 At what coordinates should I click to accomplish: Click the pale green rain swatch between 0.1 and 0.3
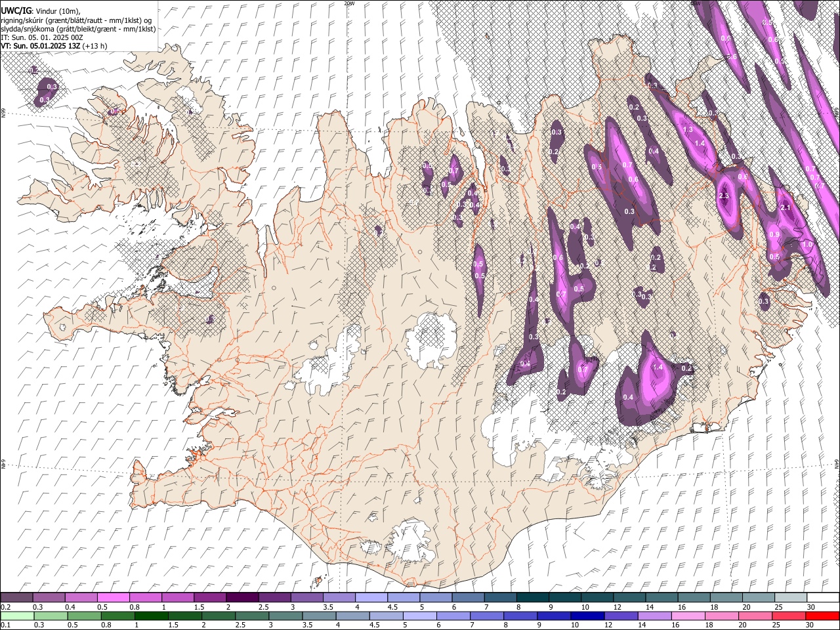click(16, 616)
